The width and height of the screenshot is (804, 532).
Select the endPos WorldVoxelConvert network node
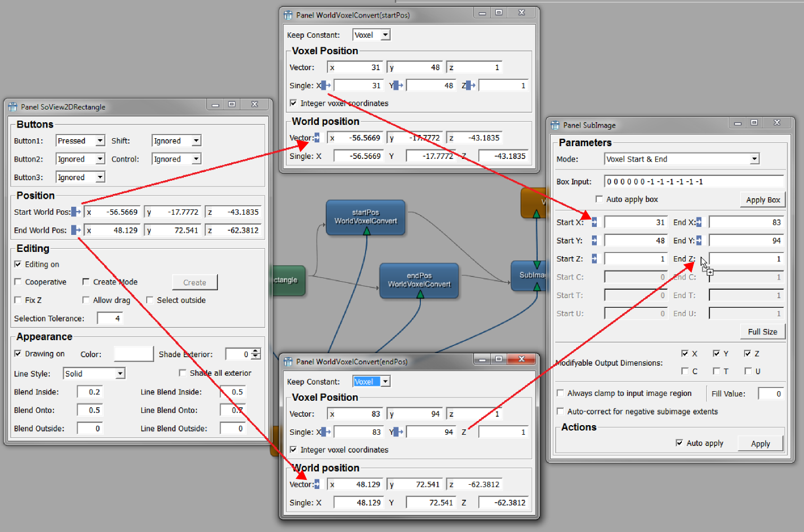[419, 280]
